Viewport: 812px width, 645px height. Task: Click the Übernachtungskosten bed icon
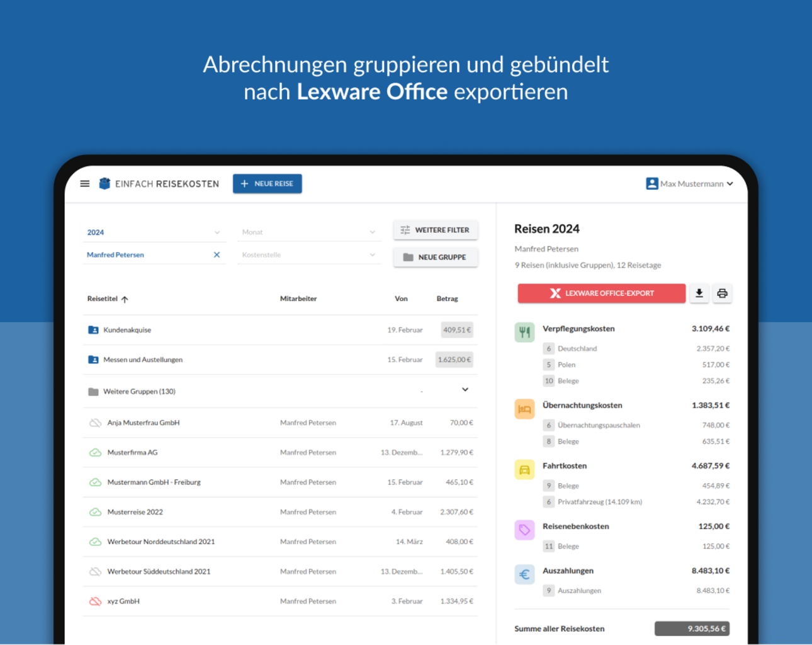pyautogui.click(x=524, y=409)
